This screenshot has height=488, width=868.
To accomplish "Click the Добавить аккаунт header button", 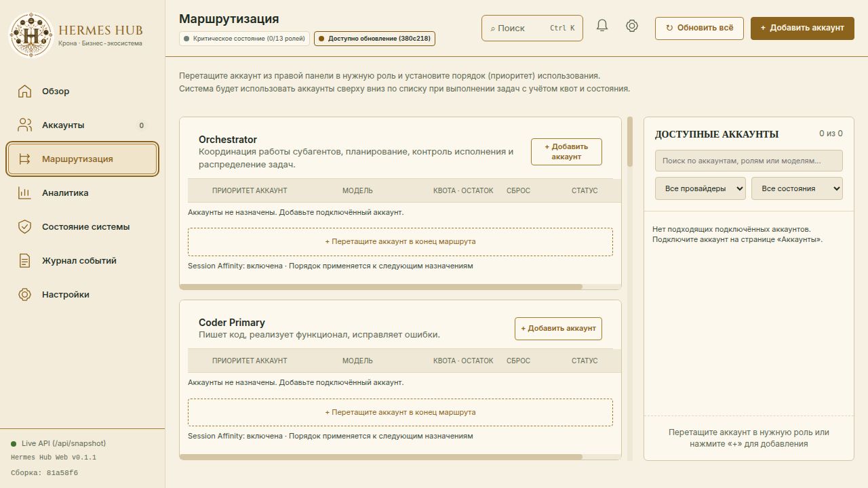I will (x=802, y=28).
